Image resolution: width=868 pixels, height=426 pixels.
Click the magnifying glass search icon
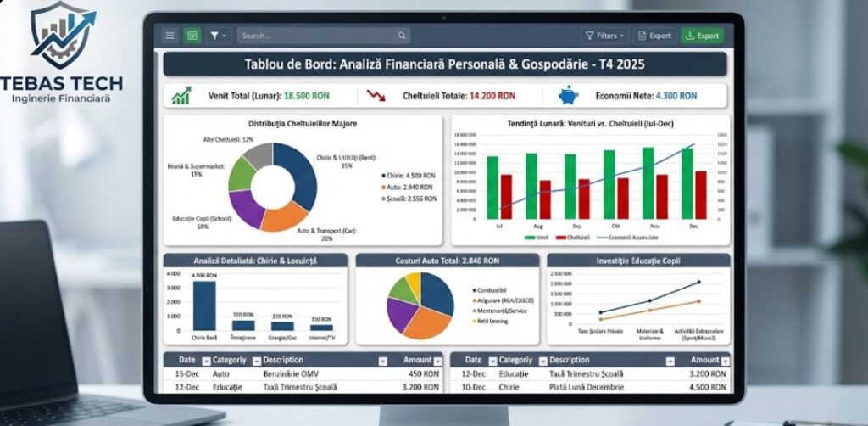pyautogui.click(x=402, y=36)
